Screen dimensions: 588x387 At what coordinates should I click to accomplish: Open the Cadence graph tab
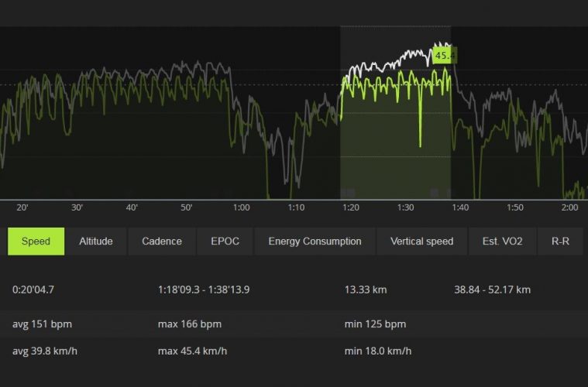tap(162, 241)
